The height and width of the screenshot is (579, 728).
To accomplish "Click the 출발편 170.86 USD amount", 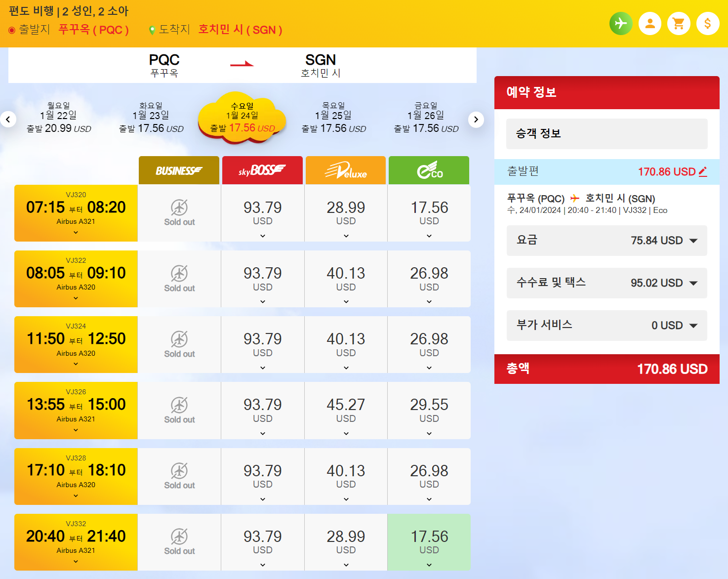I will [x=666, y=172].
